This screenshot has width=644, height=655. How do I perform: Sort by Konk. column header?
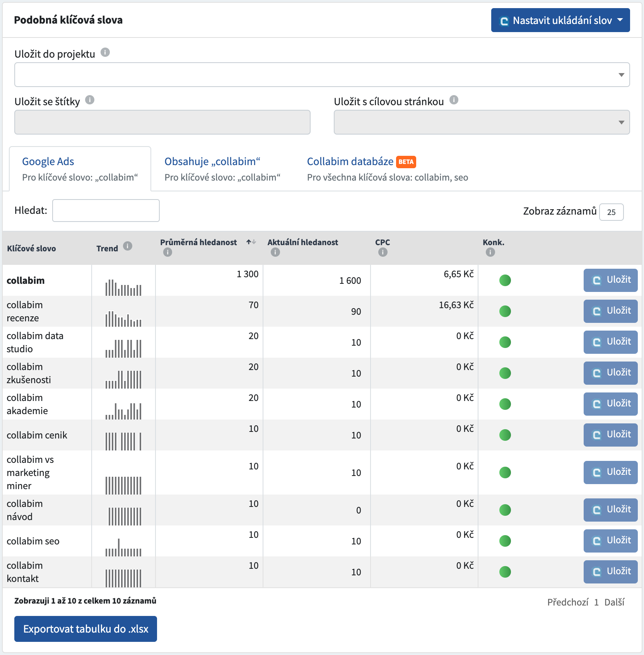pyautogui.click(x=493, y=242)
